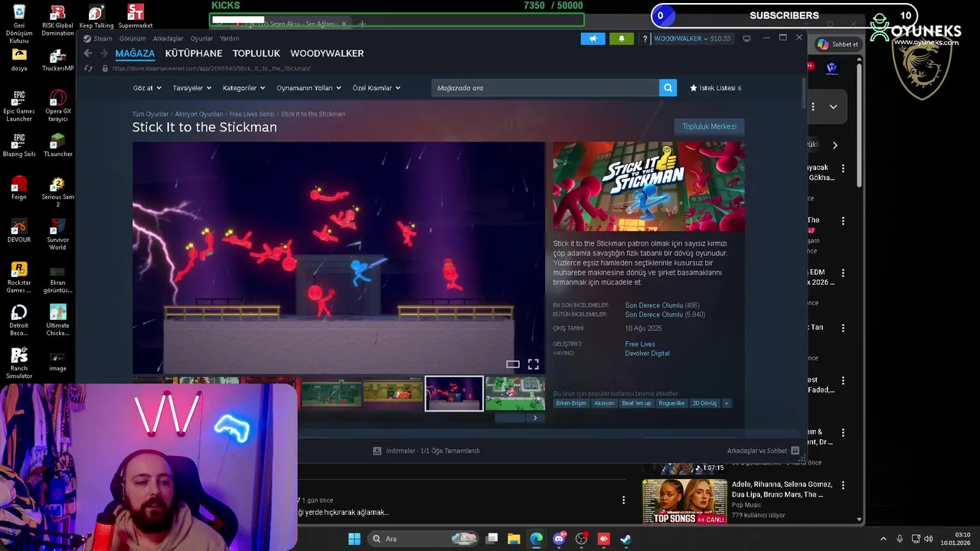Open publisher Devolver Digital link
The width and height of the screenshot is (980, 551).
647,354
